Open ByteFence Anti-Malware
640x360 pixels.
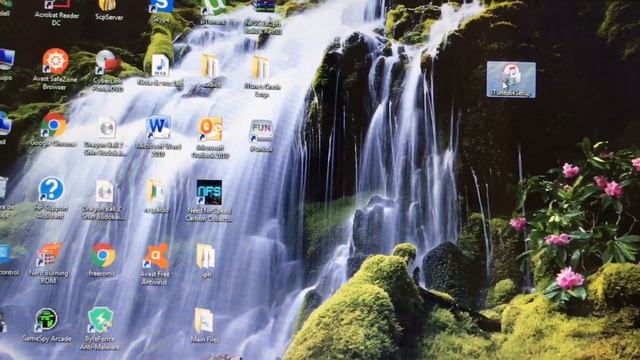100,329
